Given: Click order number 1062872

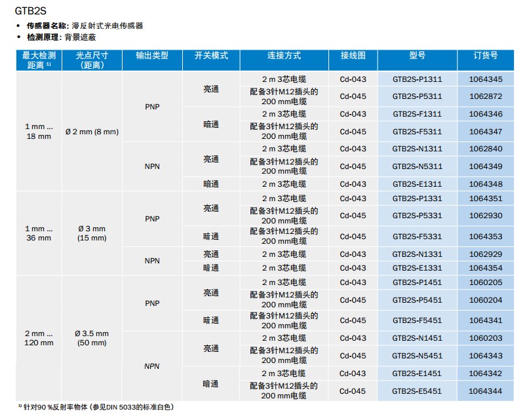Looking at the screenshot, I should tap(486, 96).
